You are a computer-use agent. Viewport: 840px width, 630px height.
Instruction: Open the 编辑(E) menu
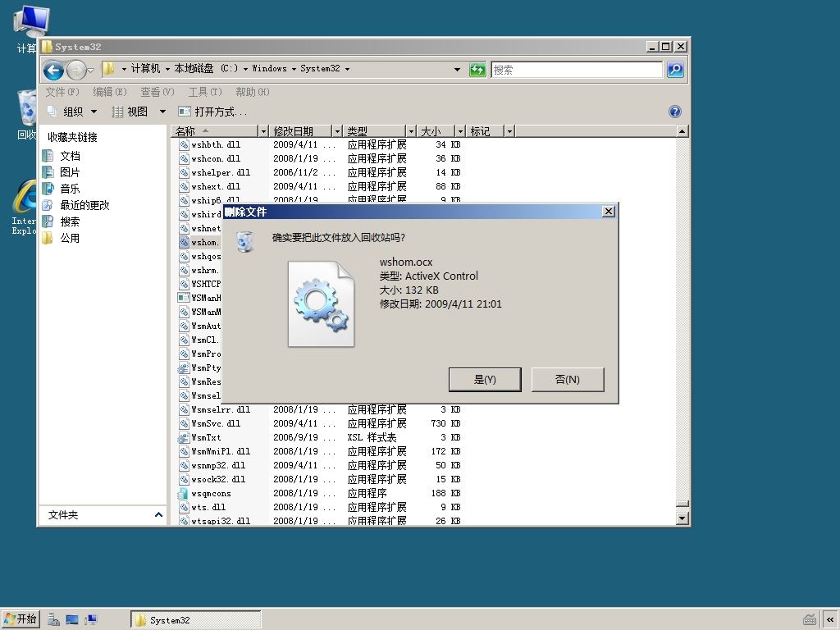pos(110,92)
